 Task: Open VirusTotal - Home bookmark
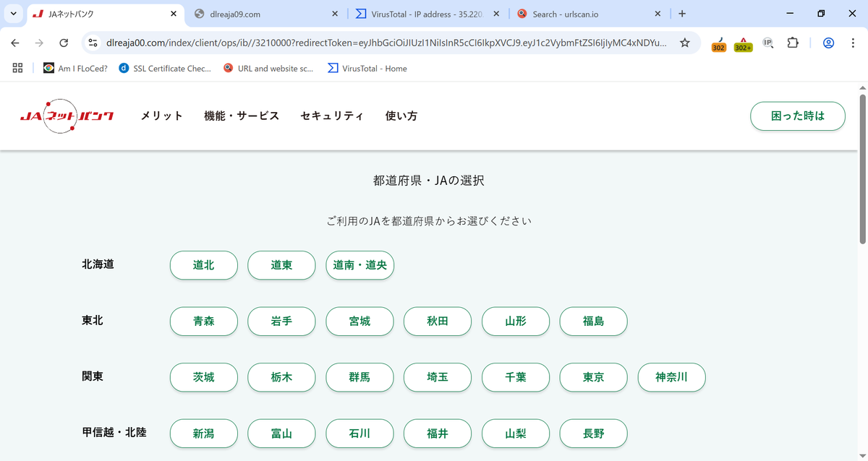(367, 68)
